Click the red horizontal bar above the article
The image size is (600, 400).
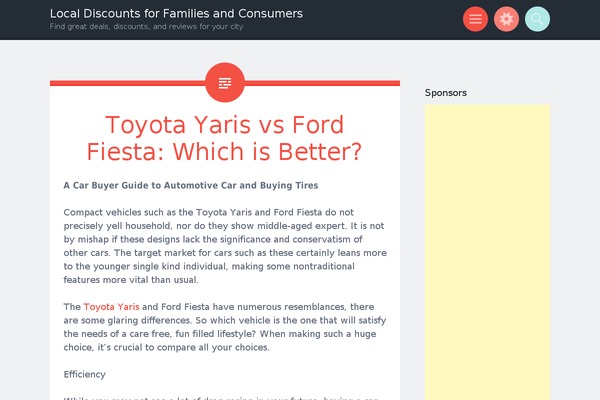[225, 83]
